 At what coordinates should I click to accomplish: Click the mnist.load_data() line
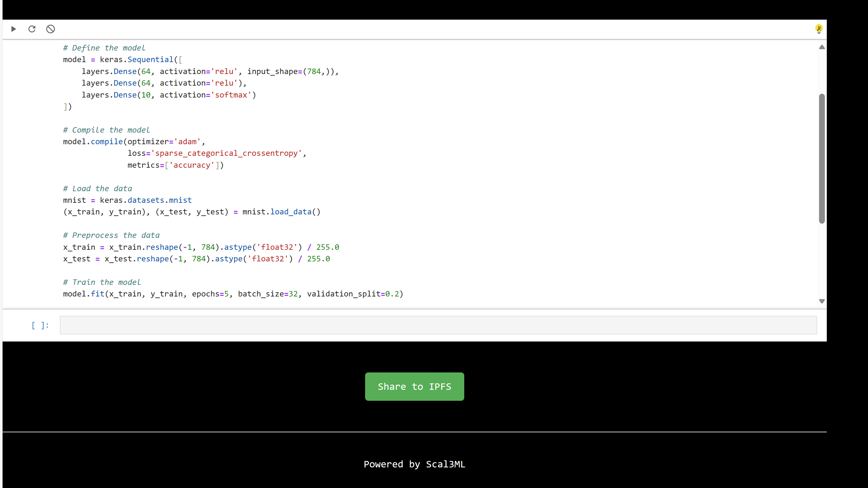[192, 212]
